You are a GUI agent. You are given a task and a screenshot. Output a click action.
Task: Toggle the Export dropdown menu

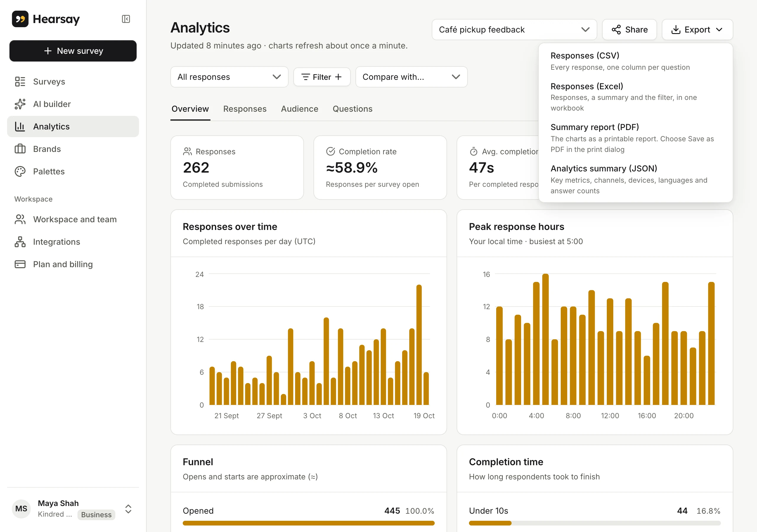[697, 30]
